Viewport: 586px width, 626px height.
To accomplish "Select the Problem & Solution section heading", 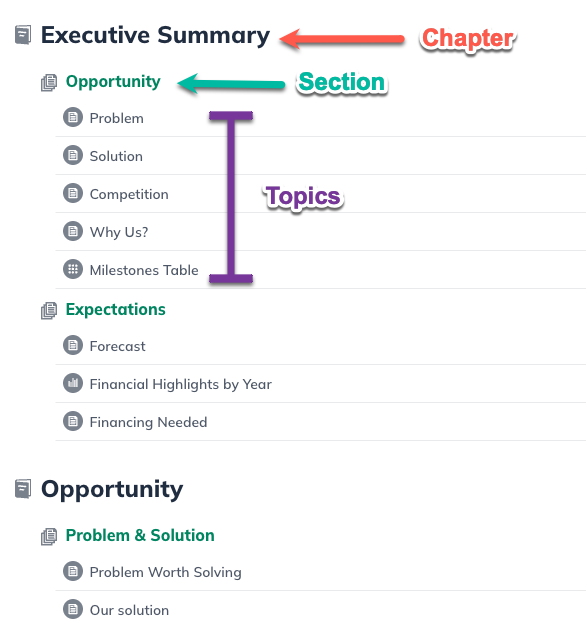I will 140,535.
